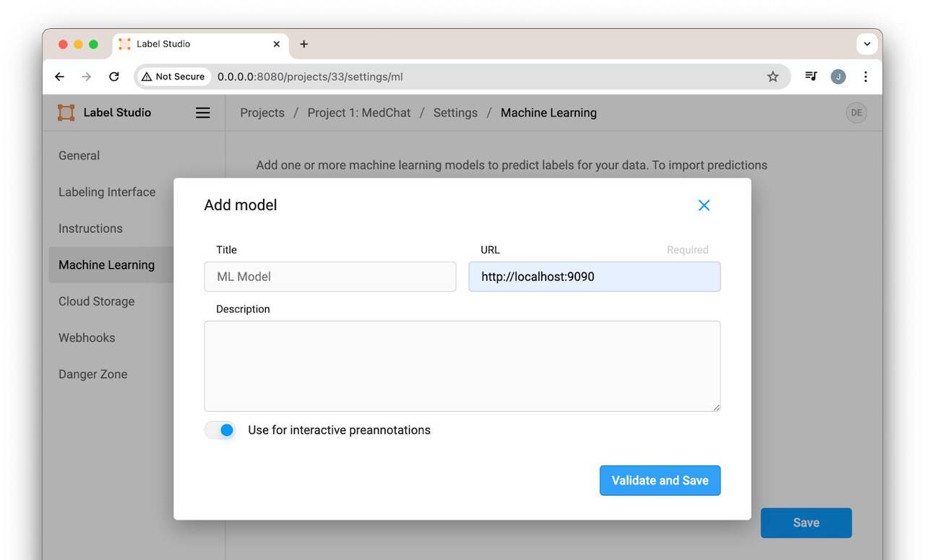Disable interactive preannotations toggle

click(x=220, y=430)
